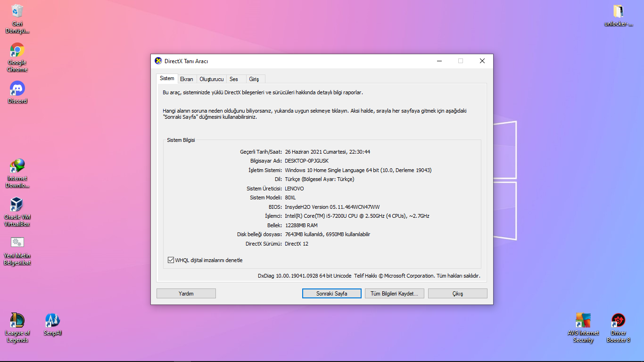Click the system model value 80XL
The height and width of the screenshot is (362, 644).
[290, 198]
